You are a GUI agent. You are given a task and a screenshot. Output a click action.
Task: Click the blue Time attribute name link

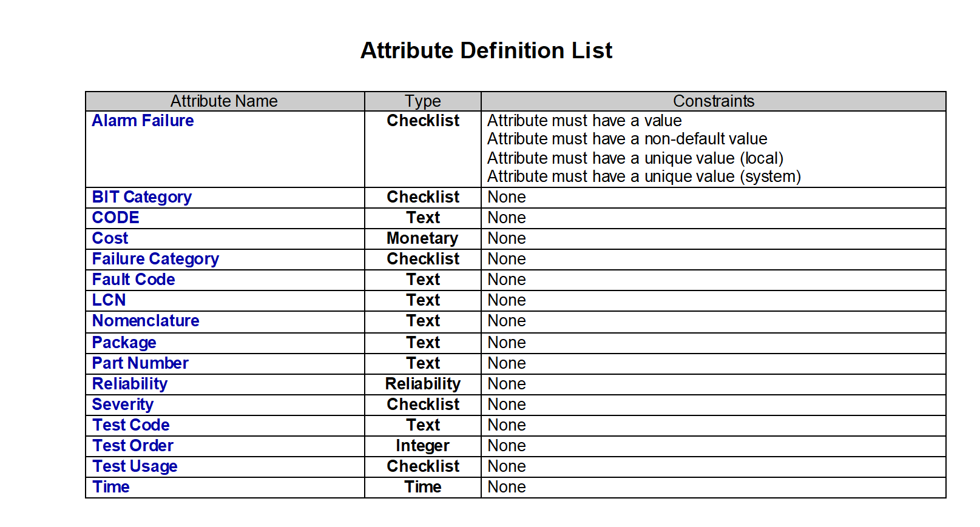click(110, 487)
